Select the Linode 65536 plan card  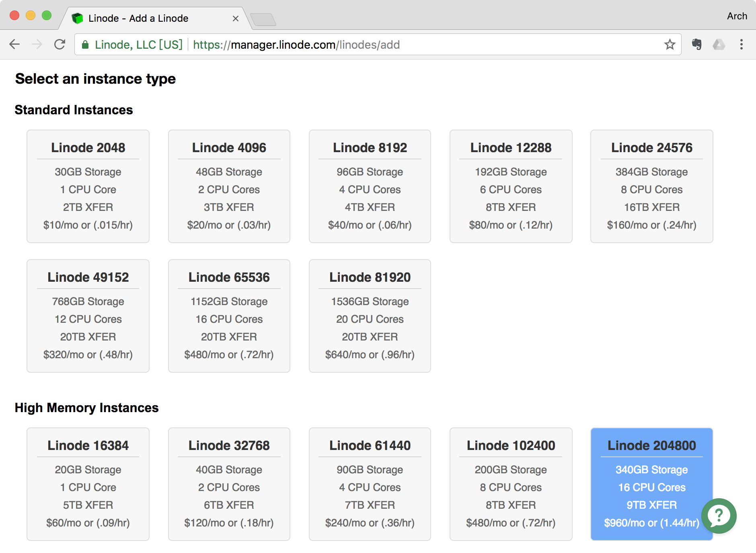pyautogui.click(x=229, y=316)
